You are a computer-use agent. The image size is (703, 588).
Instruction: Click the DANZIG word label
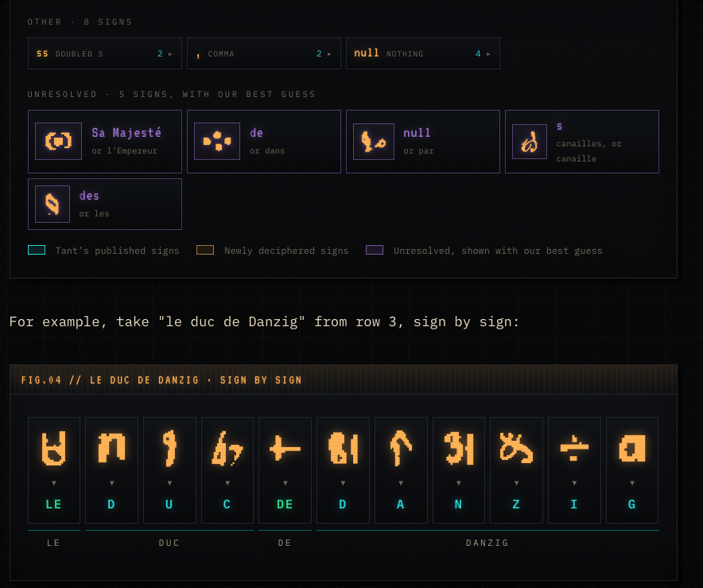pos(487,543)
